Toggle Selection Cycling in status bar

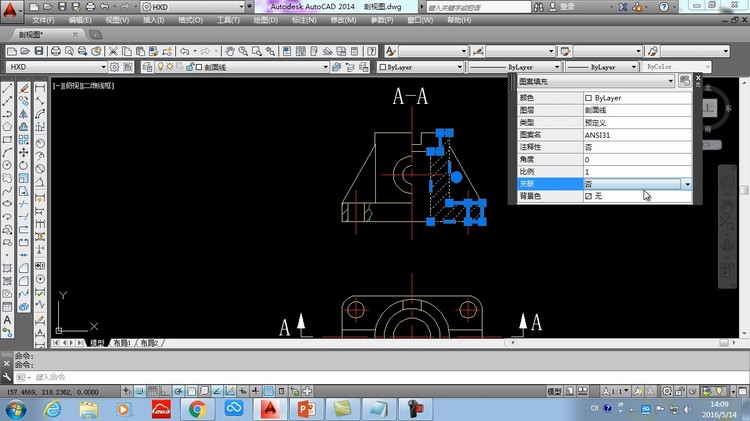pos(294,391)
